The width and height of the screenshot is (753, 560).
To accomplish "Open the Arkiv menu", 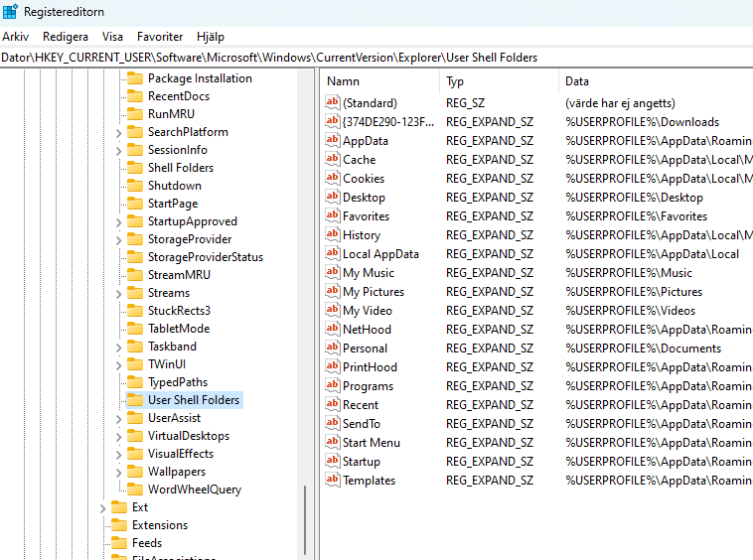I will [15, 37].
